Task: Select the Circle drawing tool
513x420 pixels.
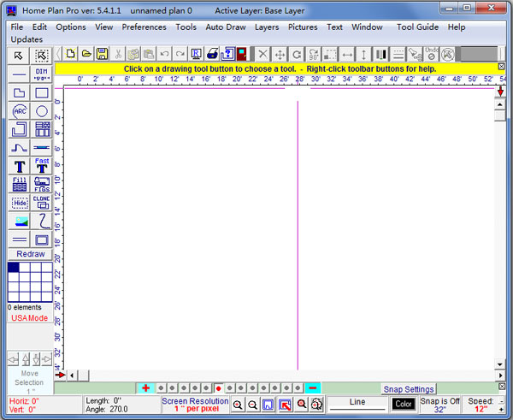Action: point(42,110)
